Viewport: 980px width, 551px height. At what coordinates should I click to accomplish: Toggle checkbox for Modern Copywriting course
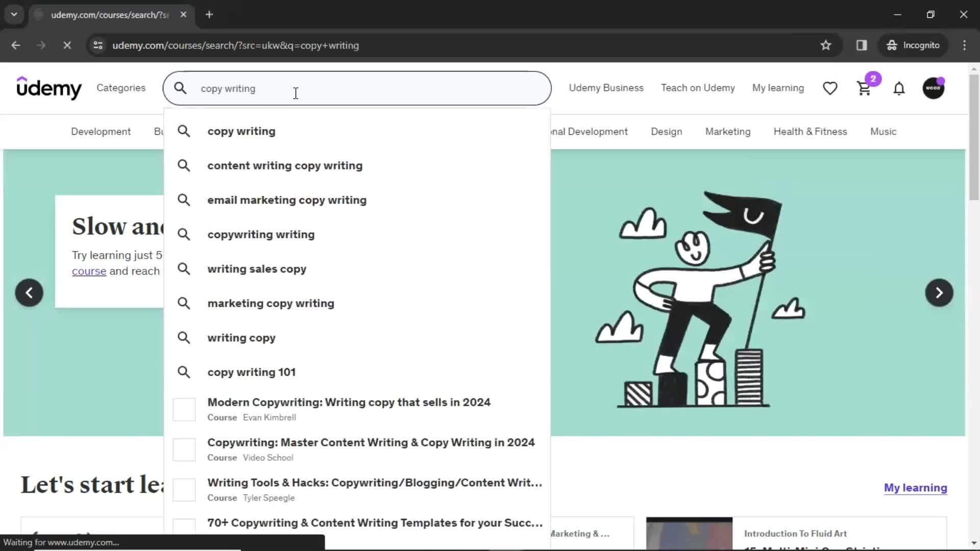(x=185, y=409)
